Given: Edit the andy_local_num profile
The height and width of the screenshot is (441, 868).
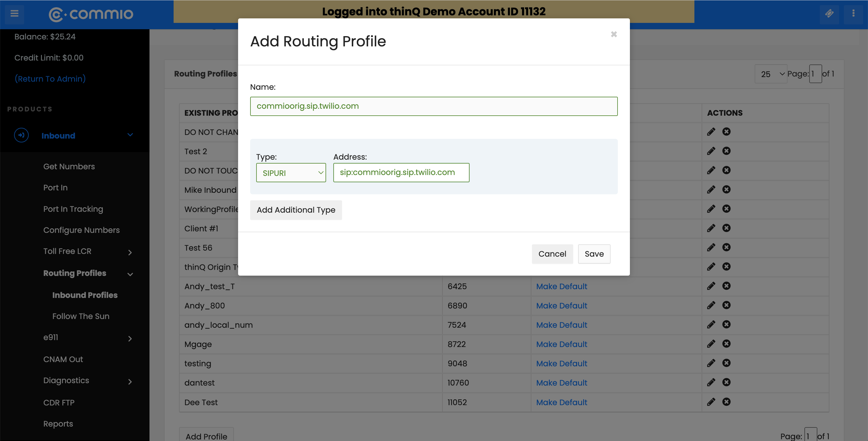Looking at the screenshot, I should (x=711, y=324).
